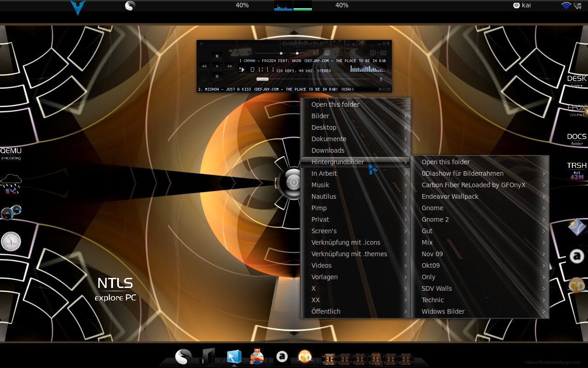Image resolution: width=588 pixels, height=368 pixels.
Task: Pause the song in the music player
Action: tap(217, 76)
